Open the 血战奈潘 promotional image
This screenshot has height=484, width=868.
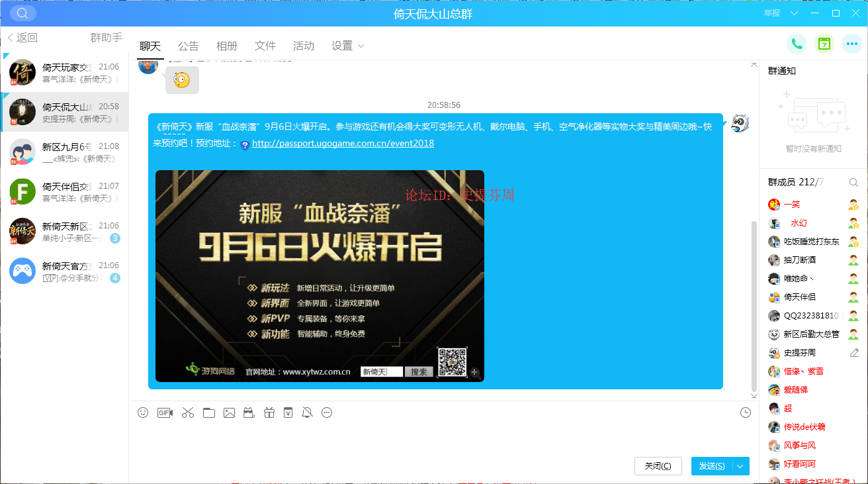pyautogui.click(x=320, y=276)
